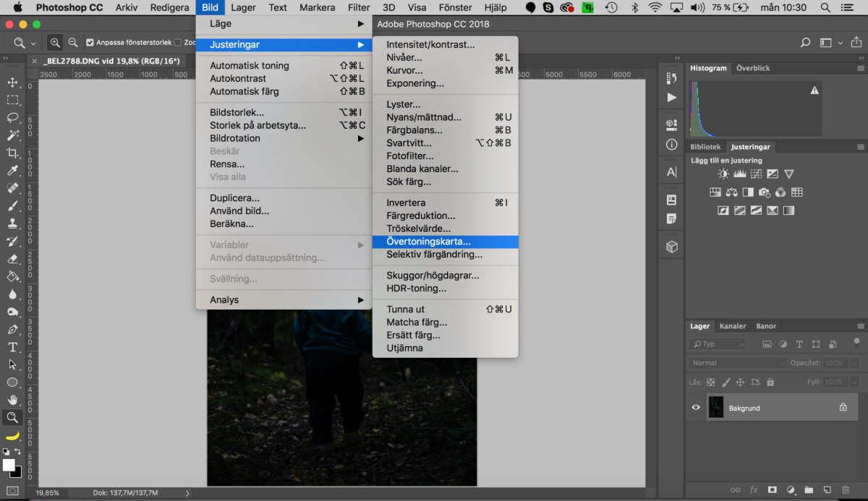This screenshot has width=868, height=501.
Task: Select the Rectangular Marquee tool
Action: [13, 100]
